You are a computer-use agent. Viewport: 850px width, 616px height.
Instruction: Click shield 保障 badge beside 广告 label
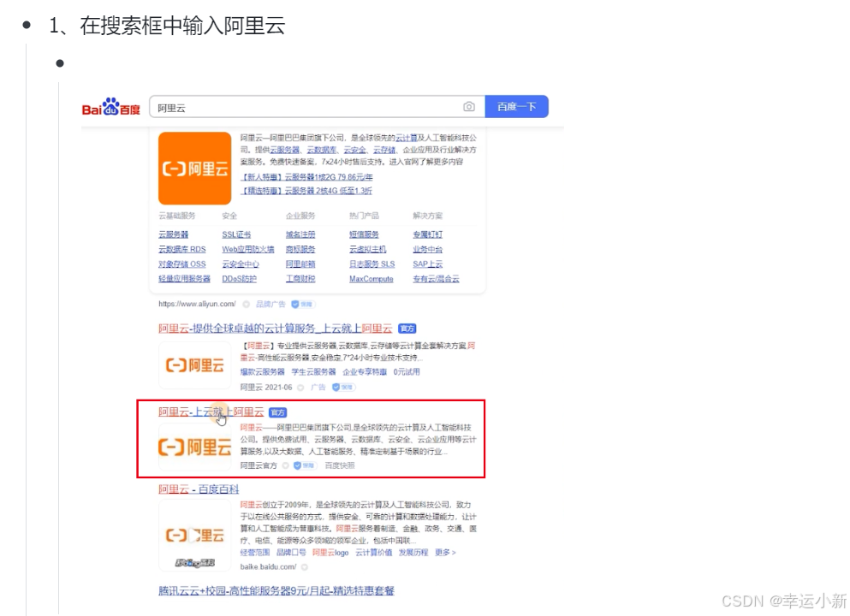pyautogui.click(x=343, y=387)
